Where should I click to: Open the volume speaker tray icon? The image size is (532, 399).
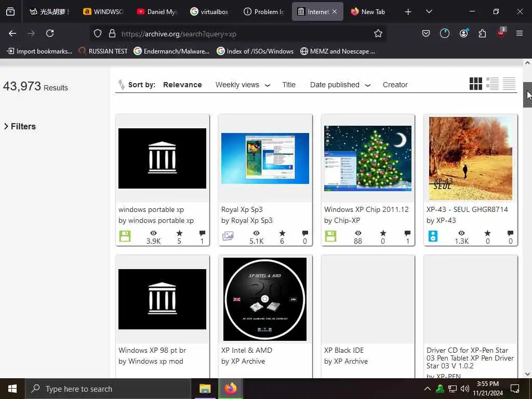pyautogui.click(x=465, y=389)
